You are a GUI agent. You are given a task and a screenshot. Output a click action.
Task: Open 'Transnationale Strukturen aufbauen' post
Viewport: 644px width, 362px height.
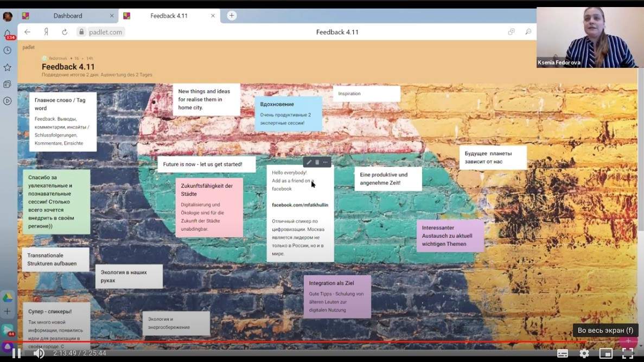point(55,259)
